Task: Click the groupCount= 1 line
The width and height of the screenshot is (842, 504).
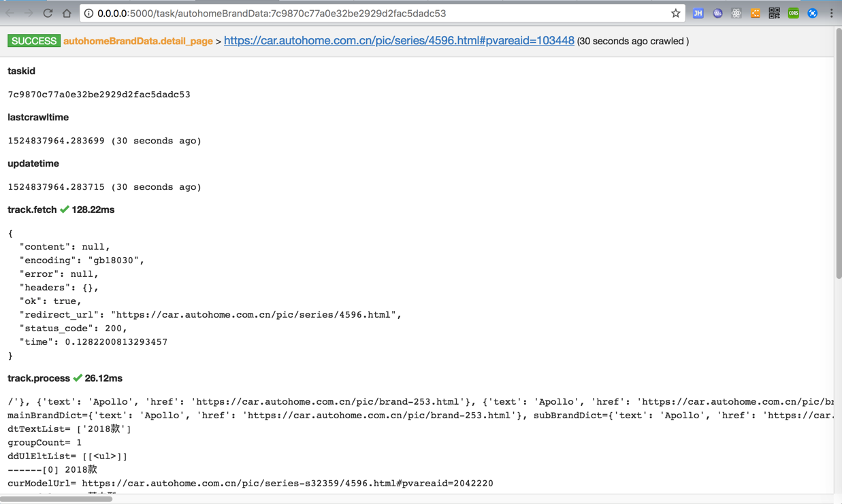Action: 45,443
